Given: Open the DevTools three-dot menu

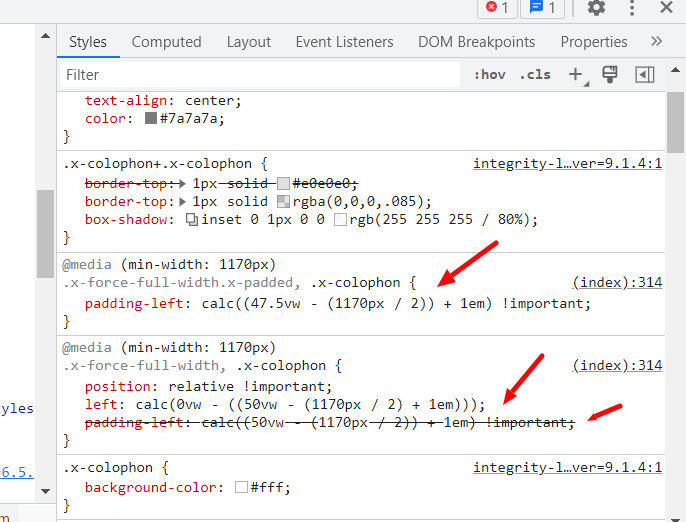Looking at the screenshot, I should pos(632,8).
